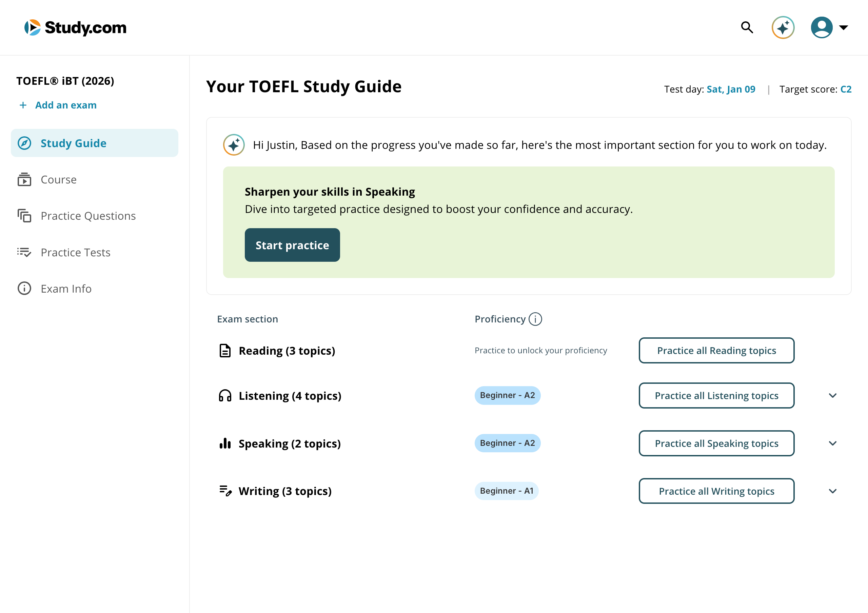Change test day Sat, Jan 09

pyautogui.click(x=731, y=89)
